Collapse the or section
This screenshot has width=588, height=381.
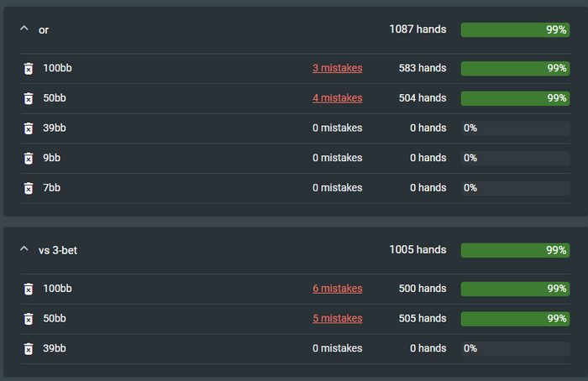(x=24, y=29)
